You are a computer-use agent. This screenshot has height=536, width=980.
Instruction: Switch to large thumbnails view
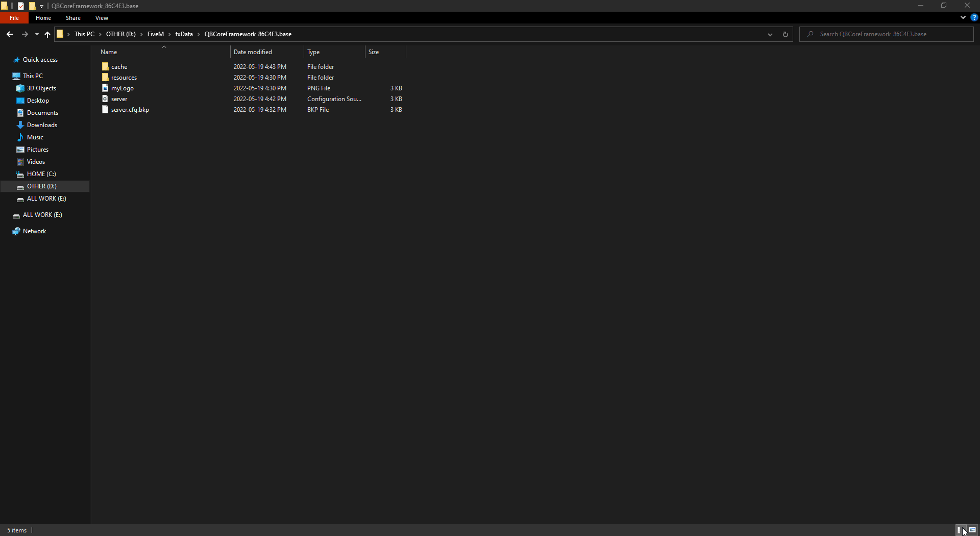[972, 530]
